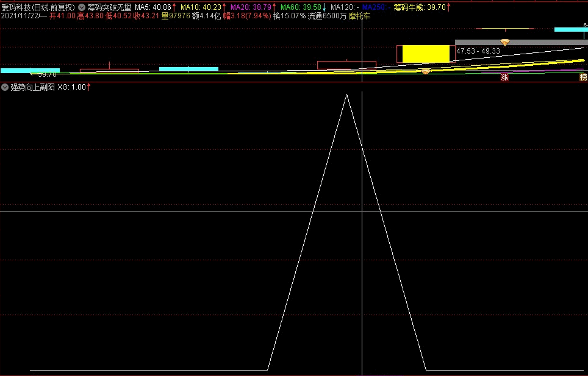The height and width of the screenshot is (376, 588).
Task: Click the opening price 开41.00
Action: point(62,16)
